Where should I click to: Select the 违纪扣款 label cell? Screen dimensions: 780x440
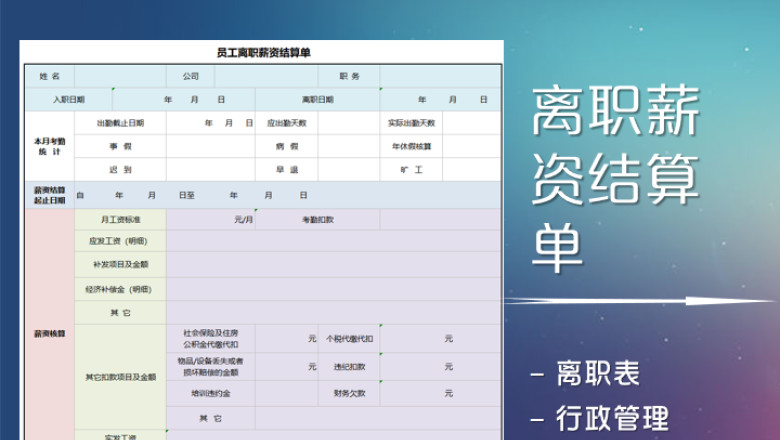349,367
